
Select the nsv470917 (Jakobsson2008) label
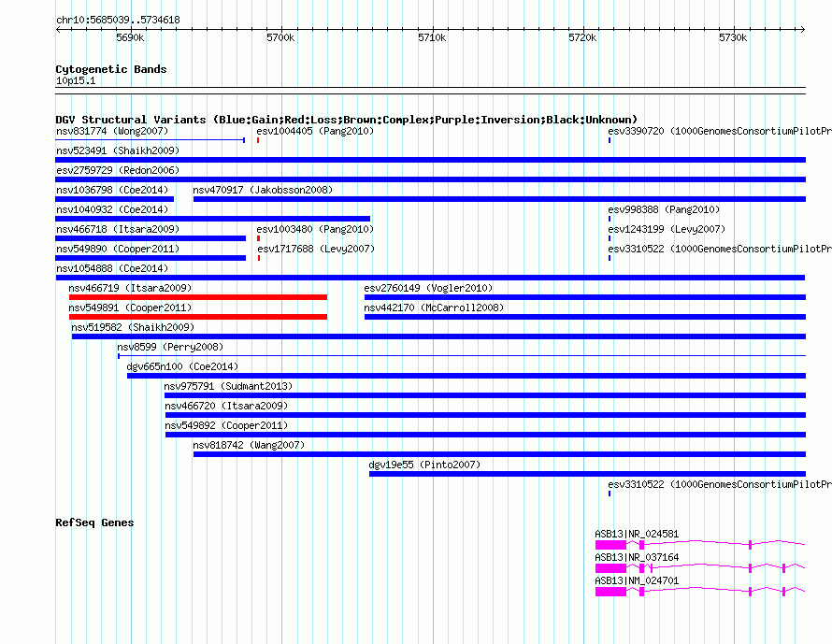click(263, 190)
